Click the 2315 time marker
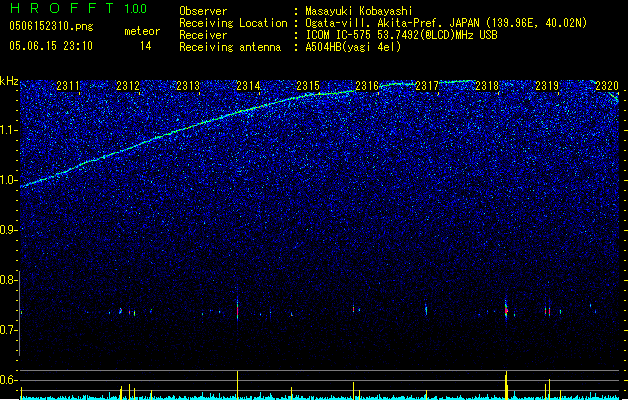Image resolution: width=629 pixels, height=400 pixels. tap(308, 85)
